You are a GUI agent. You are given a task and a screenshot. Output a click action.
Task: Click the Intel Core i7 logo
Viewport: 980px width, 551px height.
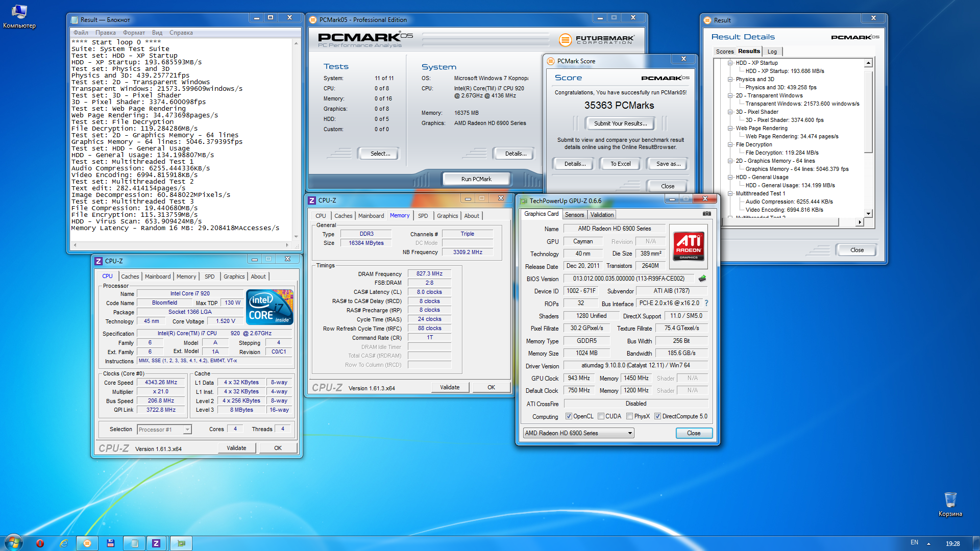(269, 307)
